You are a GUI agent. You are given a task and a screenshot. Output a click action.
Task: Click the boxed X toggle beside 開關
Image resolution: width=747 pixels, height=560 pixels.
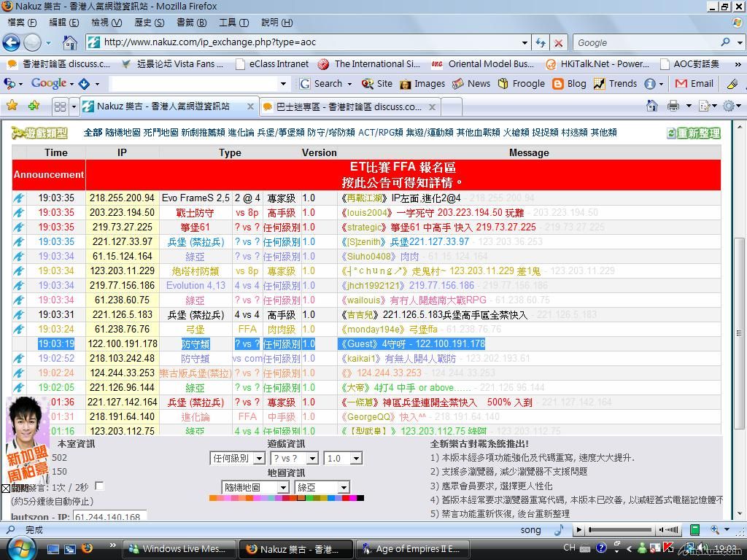(x=6, y=488)
